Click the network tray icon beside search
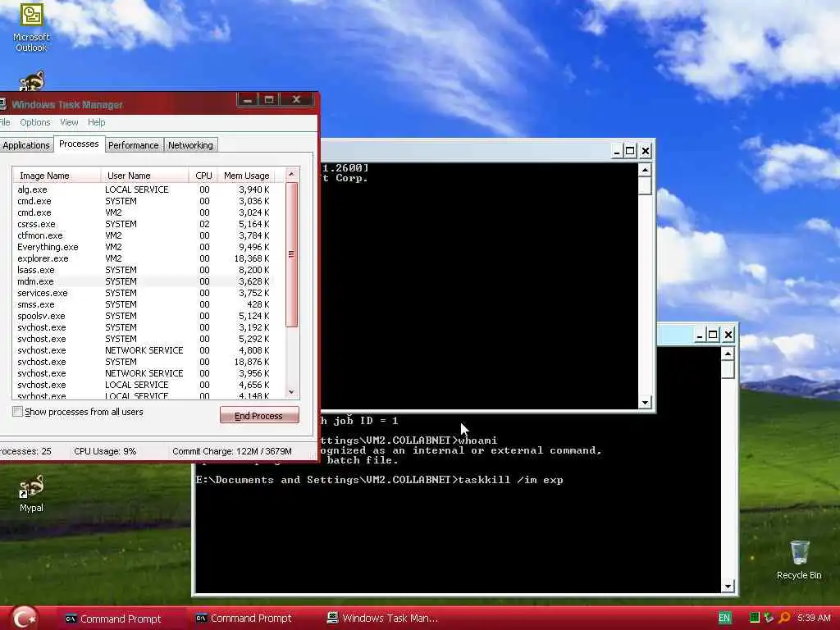 [x=769, y=619]
